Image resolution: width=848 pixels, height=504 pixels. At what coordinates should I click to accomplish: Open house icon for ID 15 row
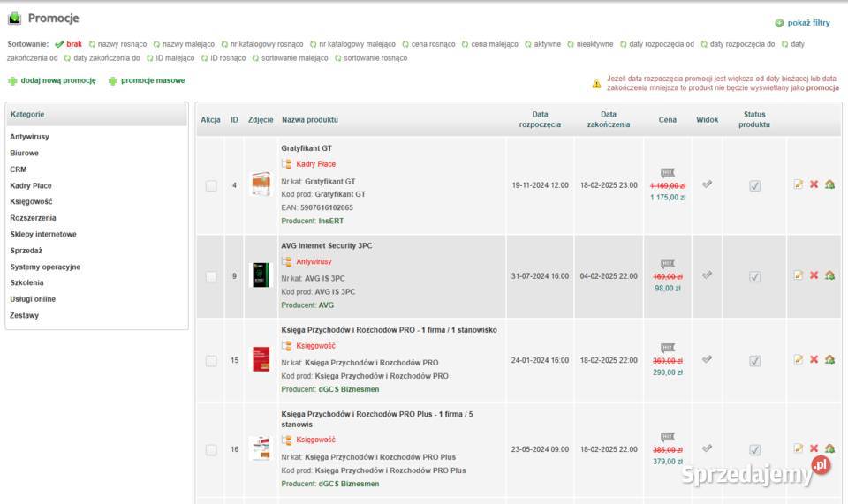[x=829, y=359]
